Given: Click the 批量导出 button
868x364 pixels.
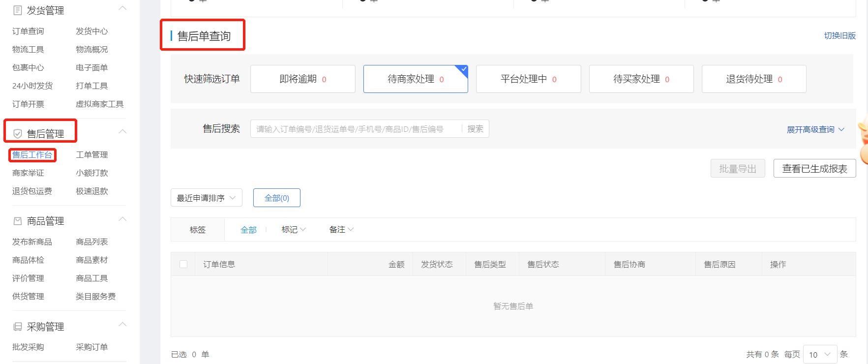Looking at the screenshot, I should pyautogui.click(x=738, y=169).
